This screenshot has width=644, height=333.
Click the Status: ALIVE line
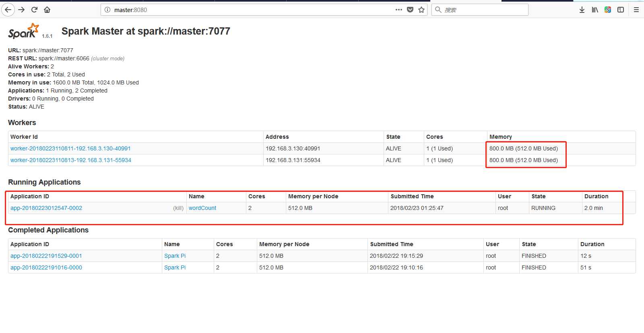click(x=26, y=107)
